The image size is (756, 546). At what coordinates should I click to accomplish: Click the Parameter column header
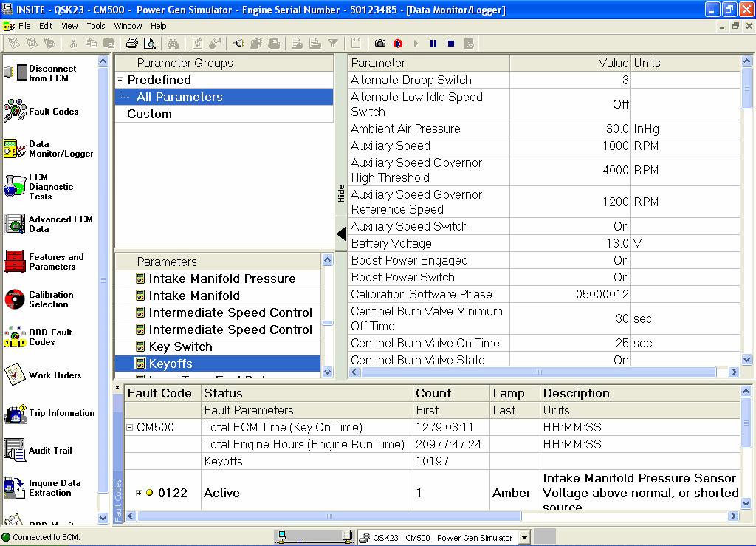click(x=429, y=64)
